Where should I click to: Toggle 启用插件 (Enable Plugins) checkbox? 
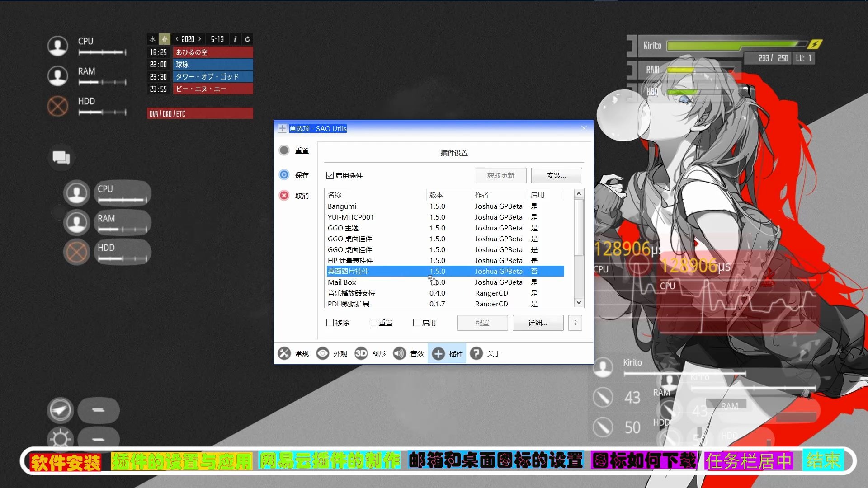pyautogui.click(x=330, y=175)
